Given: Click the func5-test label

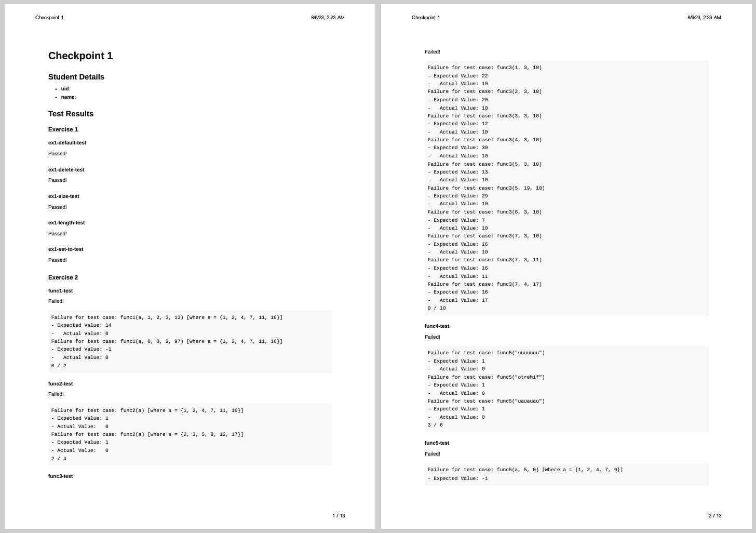Looking at the screenshot, I should click(x=437, y=443).
